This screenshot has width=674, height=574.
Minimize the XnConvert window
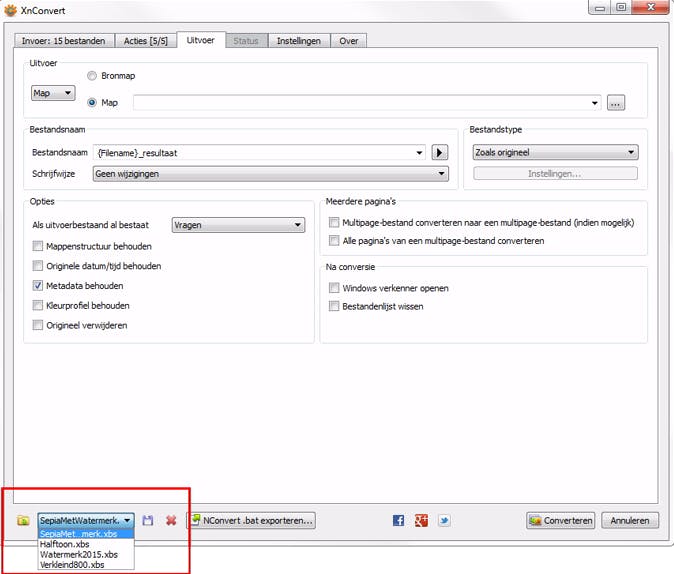pyautogui.click(x=600, y=7)
